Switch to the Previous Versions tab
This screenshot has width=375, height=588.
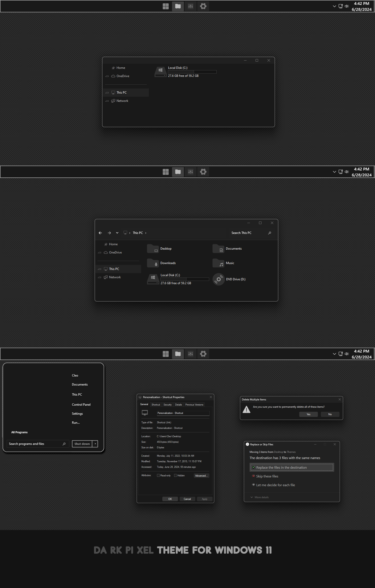[x=194, y=405]
